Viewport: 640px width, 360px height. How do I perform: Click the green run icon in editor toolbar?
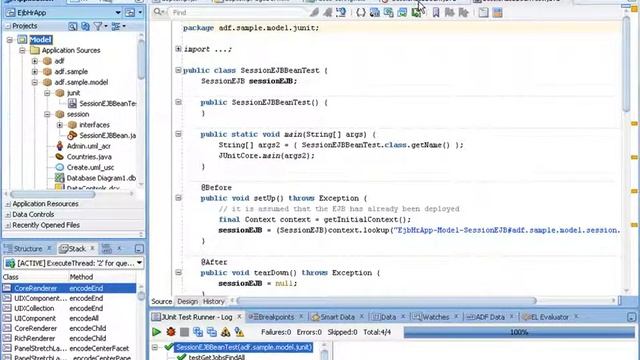(416, 13)
